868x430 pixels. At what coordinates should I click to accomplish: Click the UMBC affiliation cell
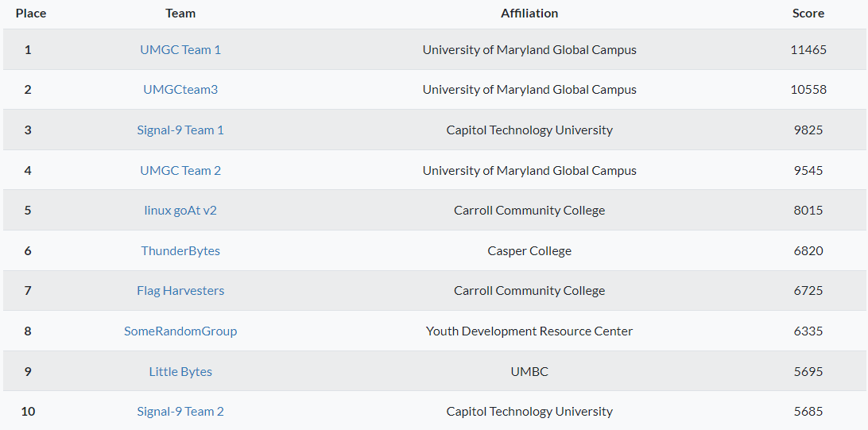pos(529,371)
